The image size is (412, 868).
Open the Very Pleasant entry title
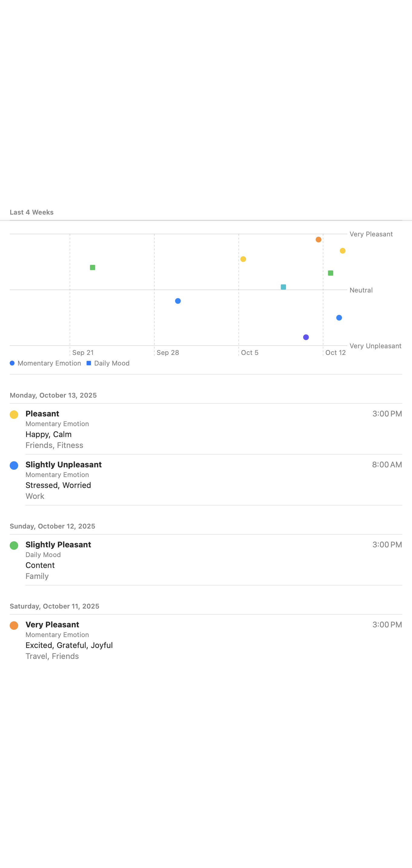point(52,625)
